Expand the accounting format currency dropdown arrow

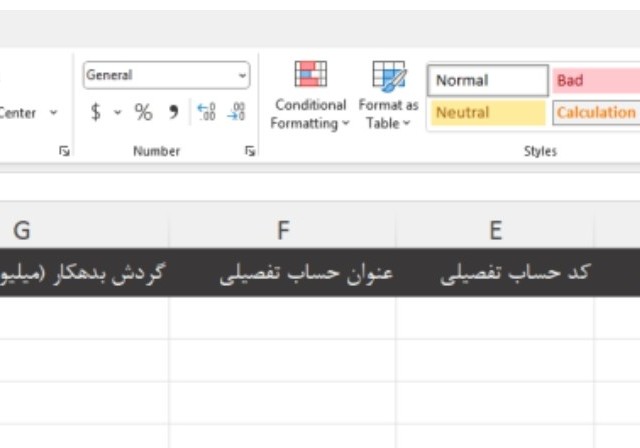click(117, 113)
